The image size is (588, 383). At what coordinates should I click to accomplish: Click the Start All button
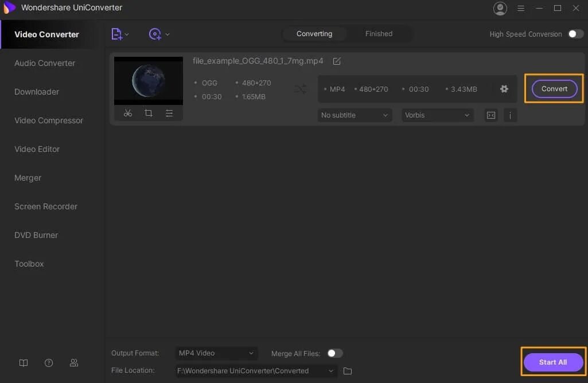pyautogui.click(x=553, y=362)
